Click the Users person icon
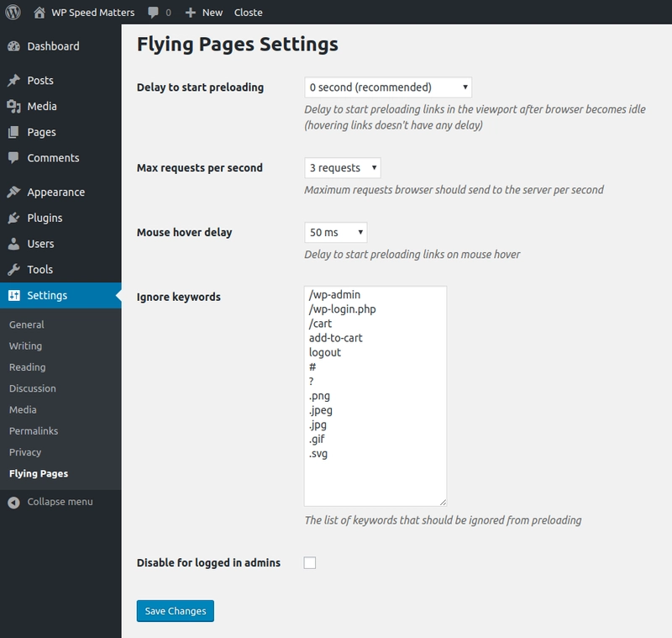The height and width of the screenshot is (638, 672). click(13, 244)
